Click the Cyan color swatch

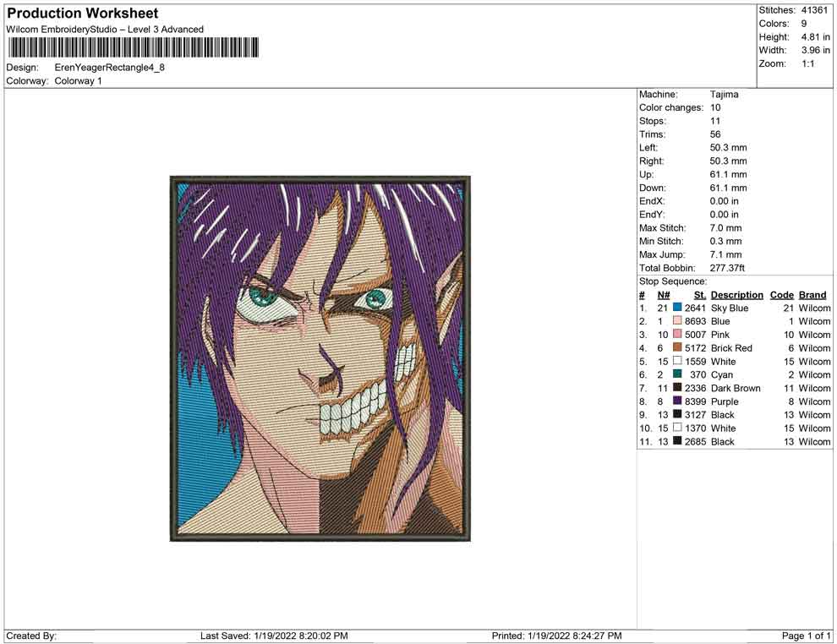(x=677, y=374)
